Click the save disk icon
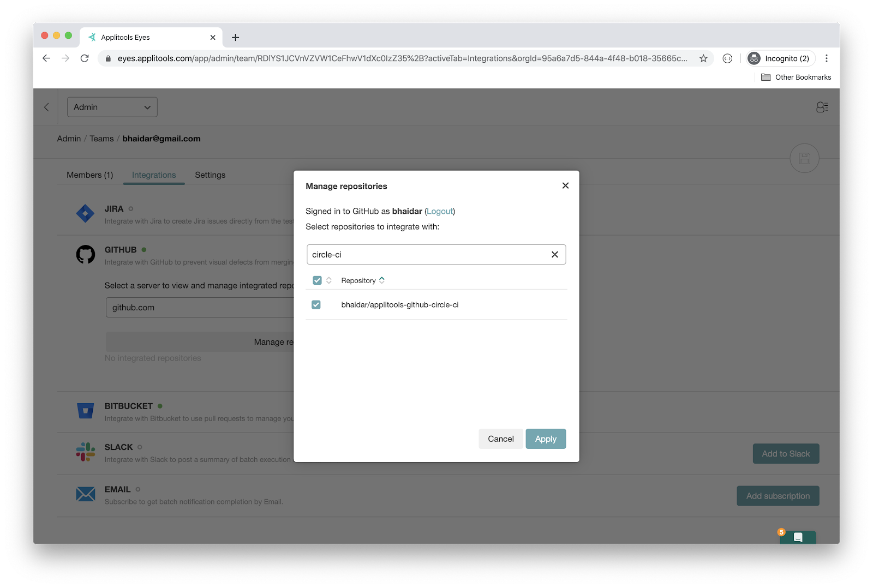 (804, 158)
